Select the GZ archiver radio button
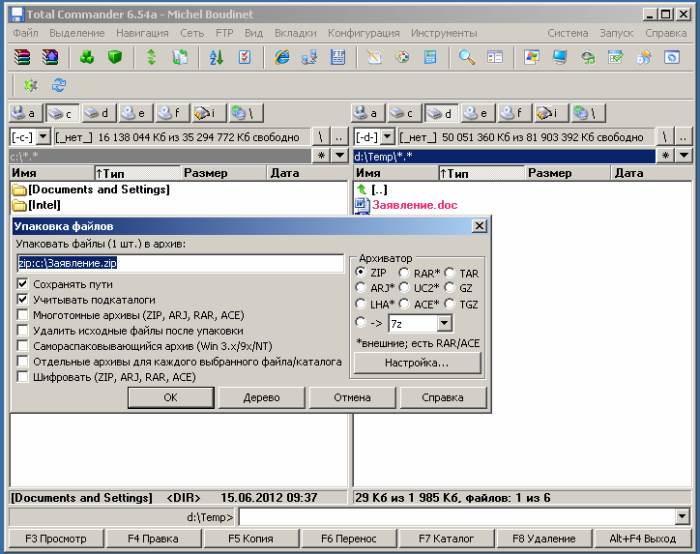700x554 pixels. tap(450, 288)
